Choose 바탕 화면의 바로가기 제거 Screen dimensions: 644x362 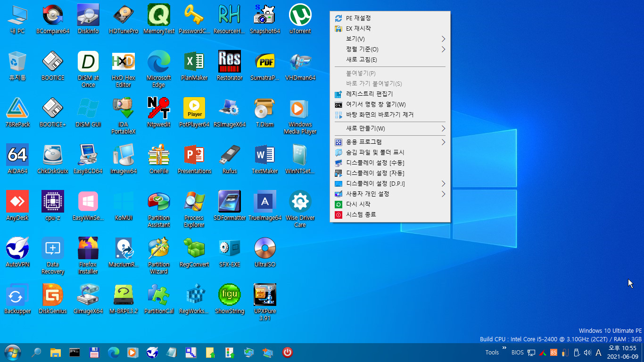390,115
